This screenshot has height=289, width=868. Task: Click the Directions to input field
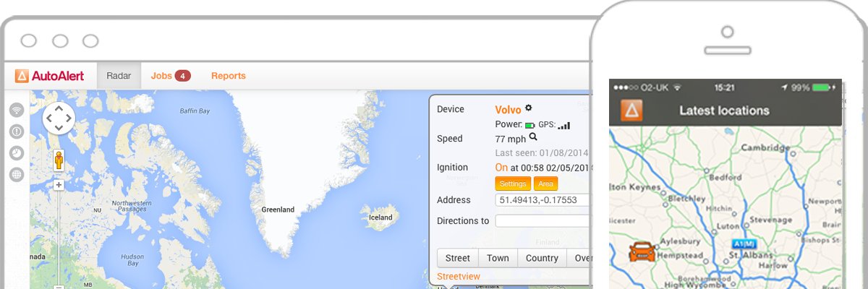542,221
